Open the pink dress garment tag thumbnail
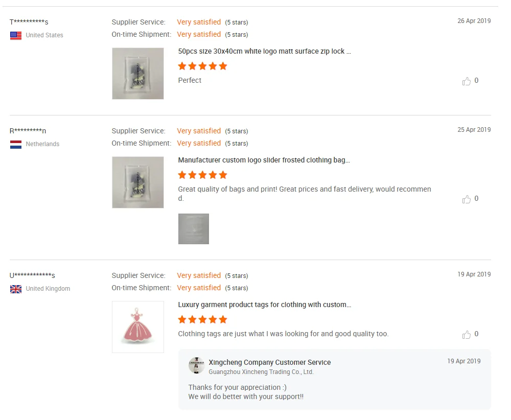Viewport: 511px width, 420px height. point(138,327)
